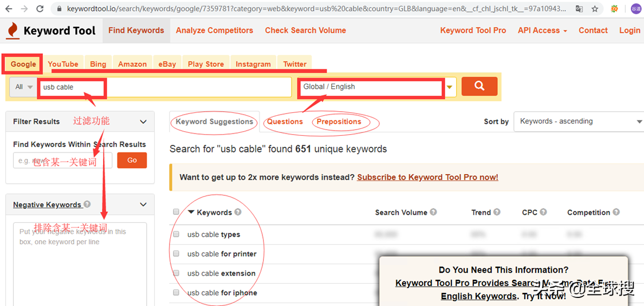The height and width of the screenshot is (306, 644).
Task: Check the 'usb cable types' row
Action: (176, 234)
